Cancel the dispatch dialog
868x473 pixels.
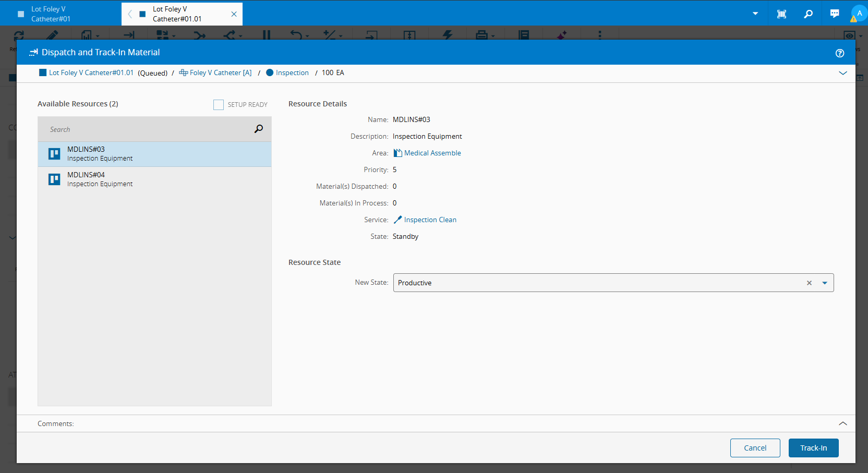point(755,448)
